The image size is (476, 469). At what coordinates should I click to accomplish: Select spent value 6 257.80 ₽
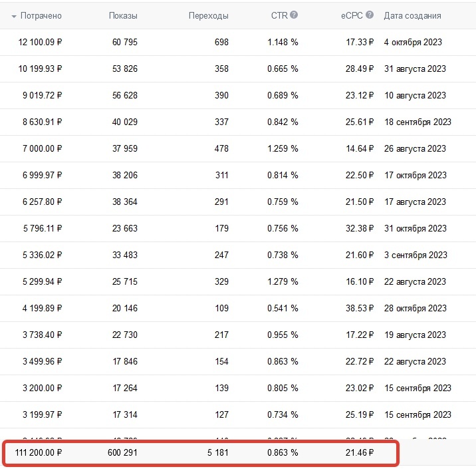click(x=42, y=202)
